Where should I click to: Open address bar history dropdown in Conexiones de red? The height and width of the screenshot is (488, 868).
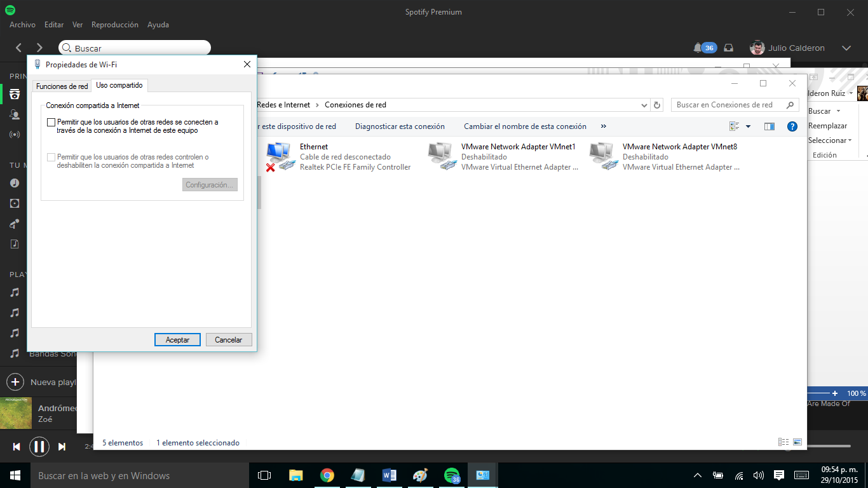pyautogui.click(x=644, y=105)
